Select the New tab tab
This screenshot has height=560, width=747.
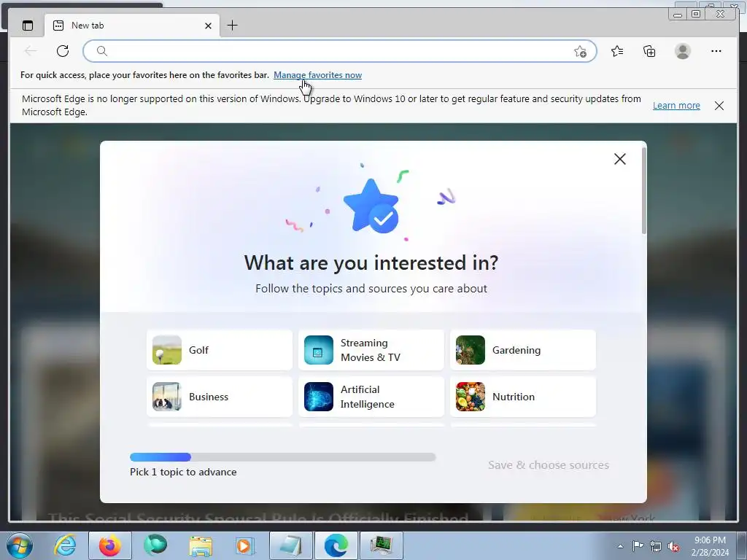point(132,26)
